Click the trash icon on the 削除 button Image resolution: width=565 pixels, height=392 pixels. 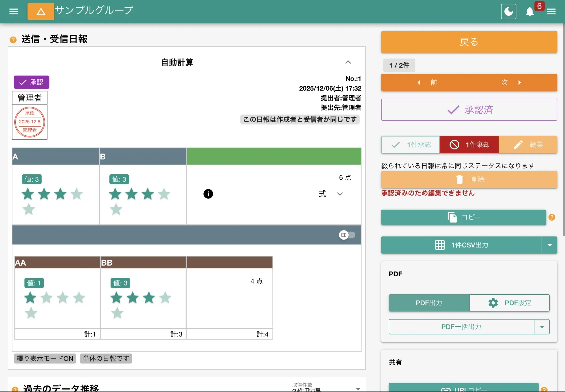coord(460,179)
